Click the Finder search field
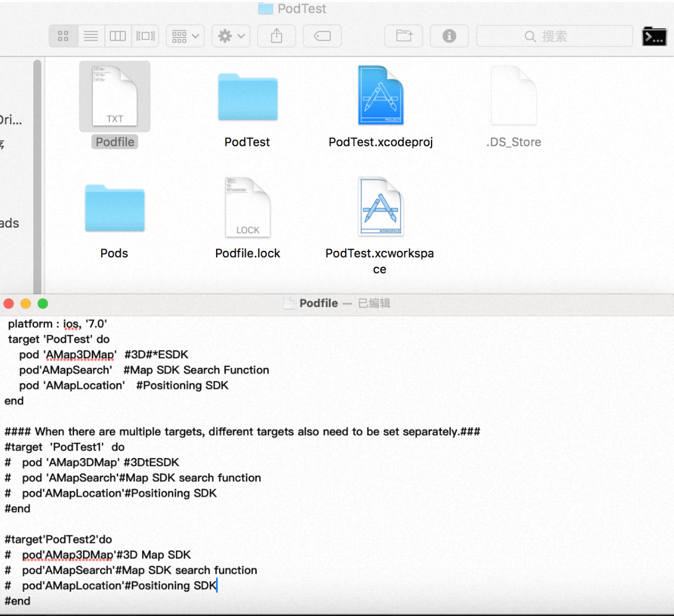Screen dimensions: 674x616 click(555, 36)
